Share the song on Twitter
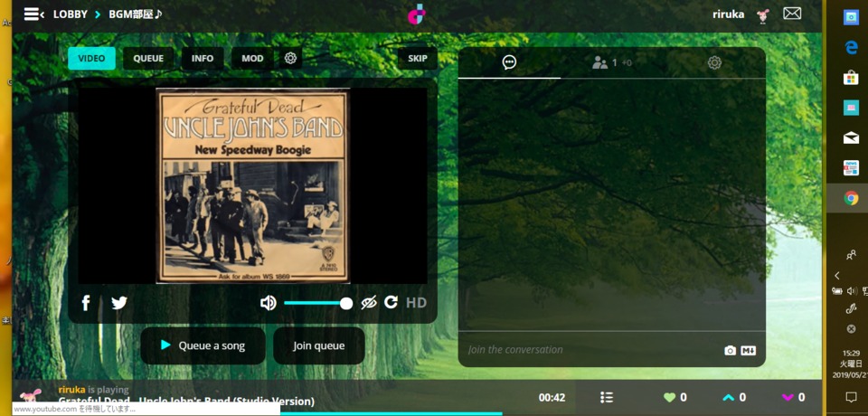The image size is (868, 416). click(x=119, y=303)
